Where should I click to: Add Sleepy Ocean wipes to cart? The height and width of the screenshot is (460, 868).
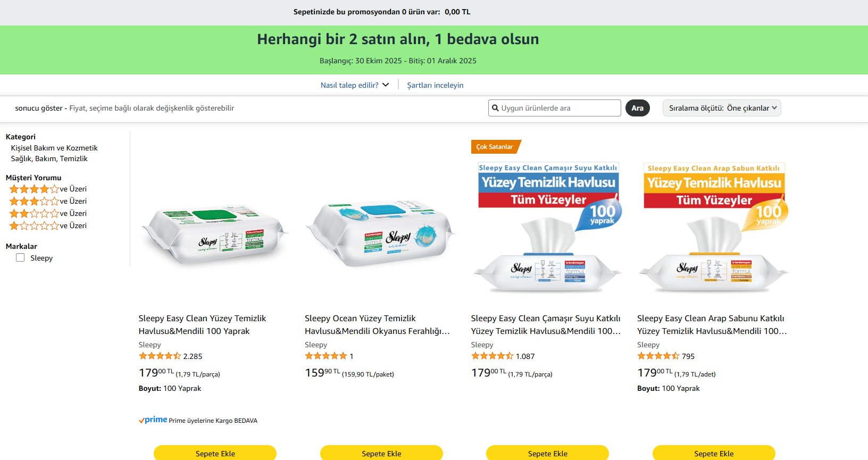(x=381, y=453)
